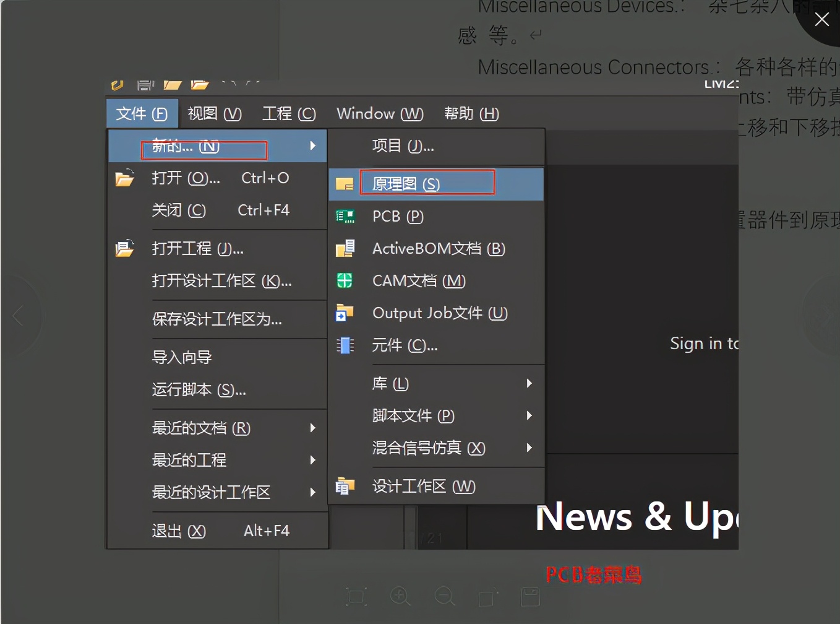Click the zoom-out magnifier icon at bottom
The height and width of the screenshot is (624, 840).
coord(444,596)
